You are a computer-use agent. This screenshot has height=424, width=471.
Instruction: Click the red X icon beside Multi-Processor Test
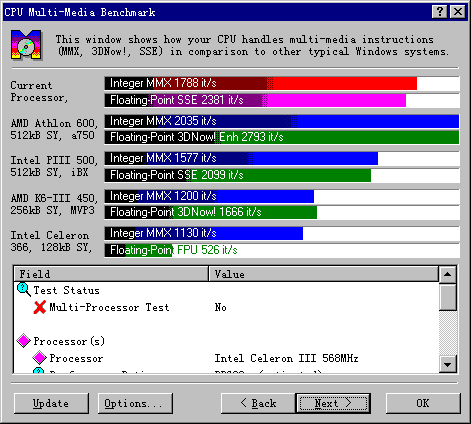(x=39, y=307)
